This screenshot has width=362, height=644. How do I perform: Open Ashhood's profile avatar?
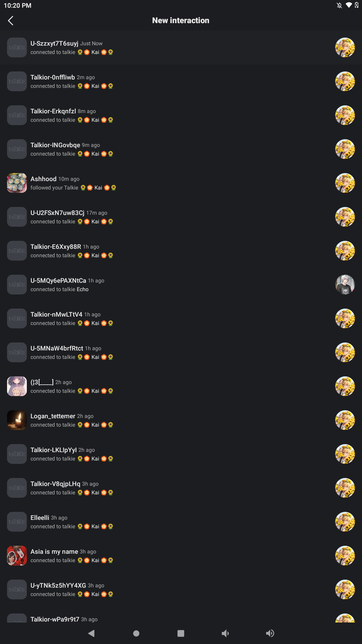[x=17, y=183]
